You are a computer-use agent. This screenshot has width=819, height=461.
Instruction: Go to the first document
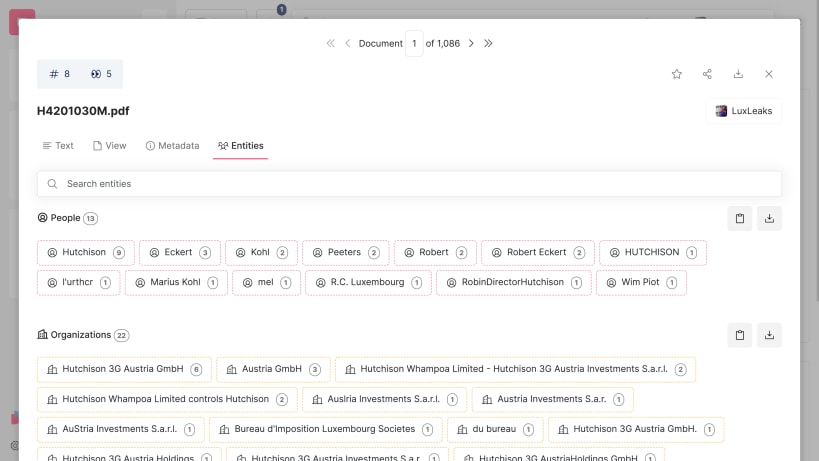331,43
